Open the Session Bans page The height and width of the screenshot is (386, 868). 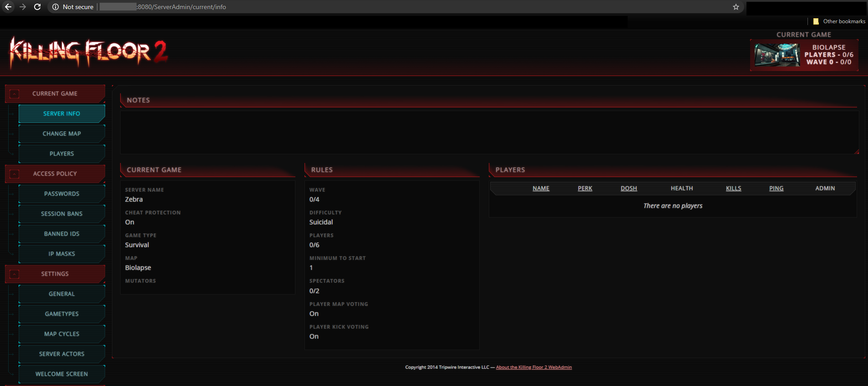click(x=62, y=214)
